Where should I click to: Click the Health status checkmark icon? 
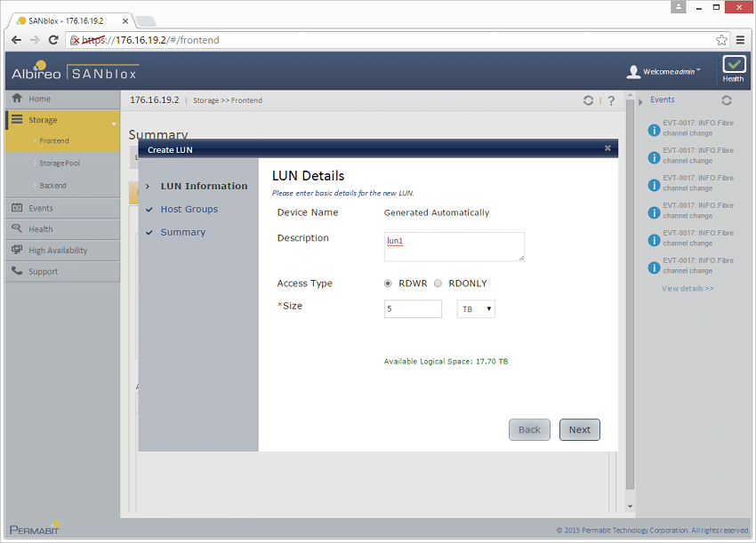coord(734,64)
